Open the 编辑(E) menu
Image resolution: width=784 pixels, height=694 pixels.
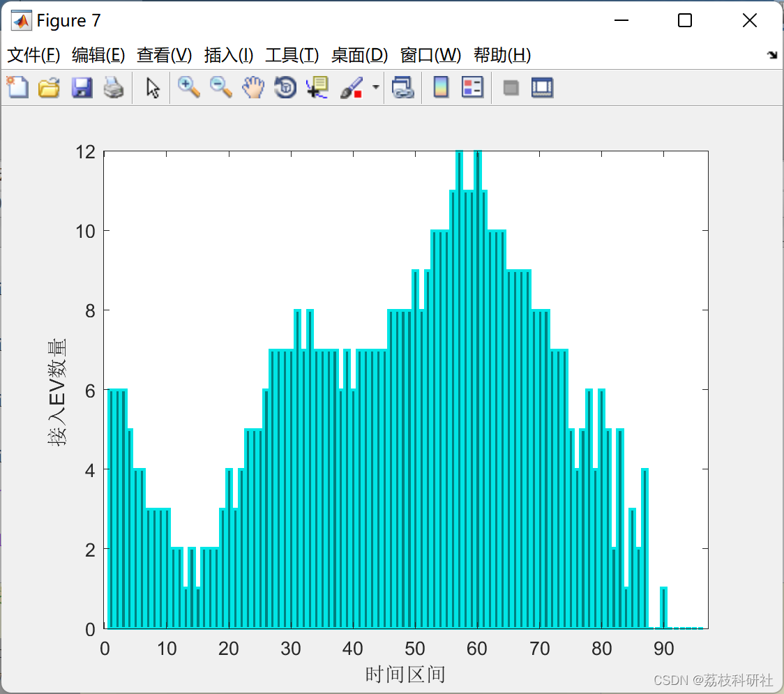point(98,55)
